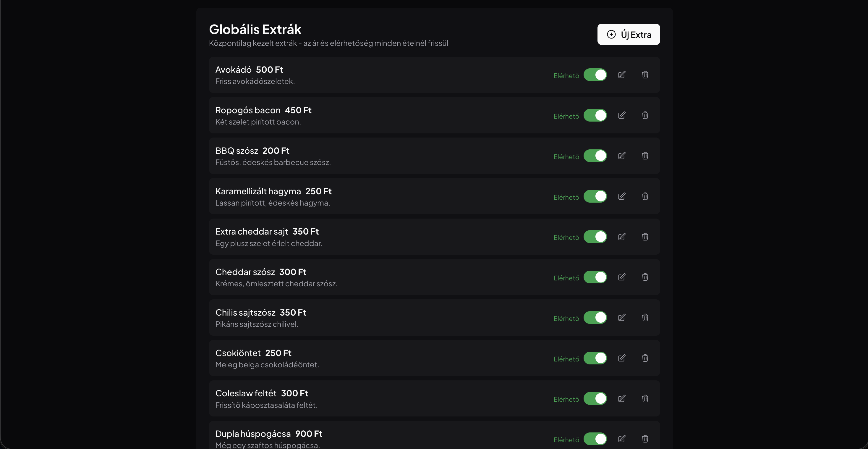The width and height of the screenshot is (868, 449).
Task: Delete the Cheddar szósz extra
Action: [645, 277]
